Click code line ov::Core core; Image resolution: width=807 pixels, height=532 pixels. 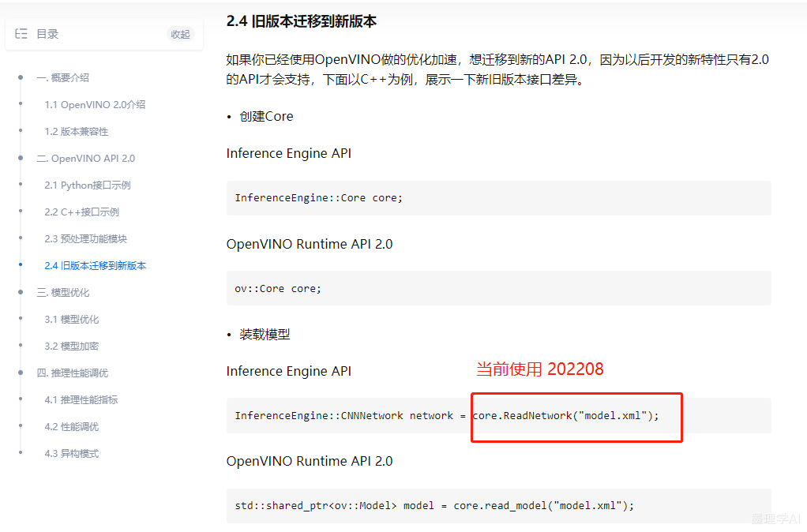coord(278,289)
